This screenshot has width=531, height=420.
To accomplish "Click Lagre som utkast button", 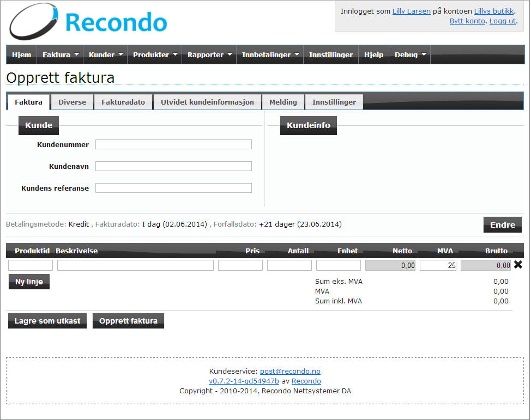I will tap(47, 321).
